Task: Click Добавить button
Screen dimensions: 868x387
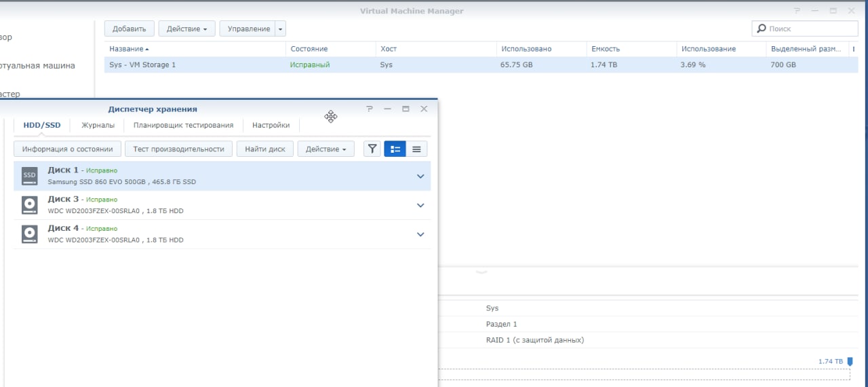Action: point(130,29)
